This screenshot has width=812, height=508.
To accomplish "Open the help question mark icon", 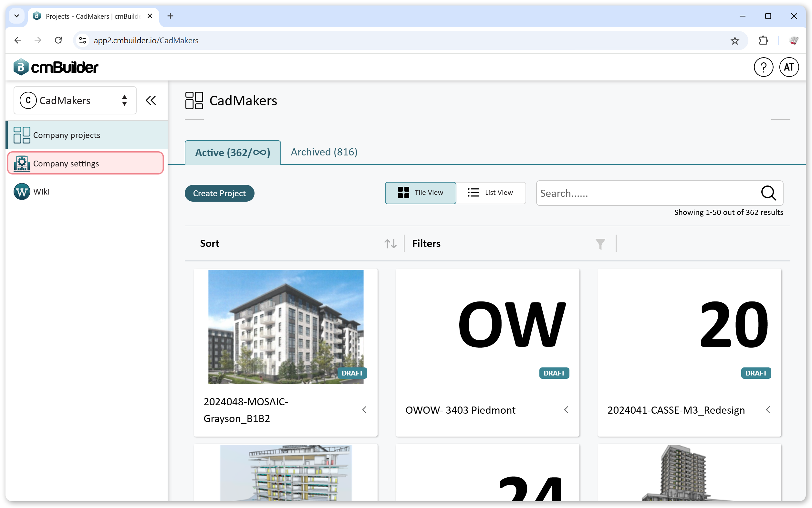I will tap(763, 67).
